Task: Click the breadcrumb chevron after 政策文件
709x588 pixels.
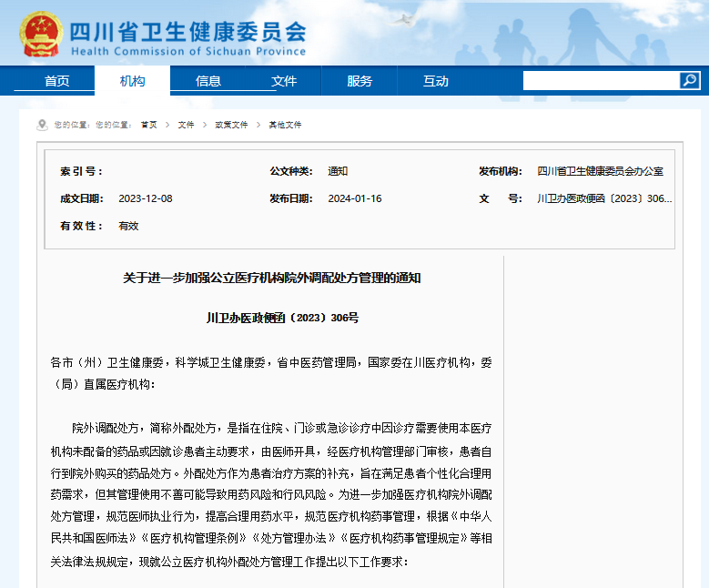Action: click(258, 125)
